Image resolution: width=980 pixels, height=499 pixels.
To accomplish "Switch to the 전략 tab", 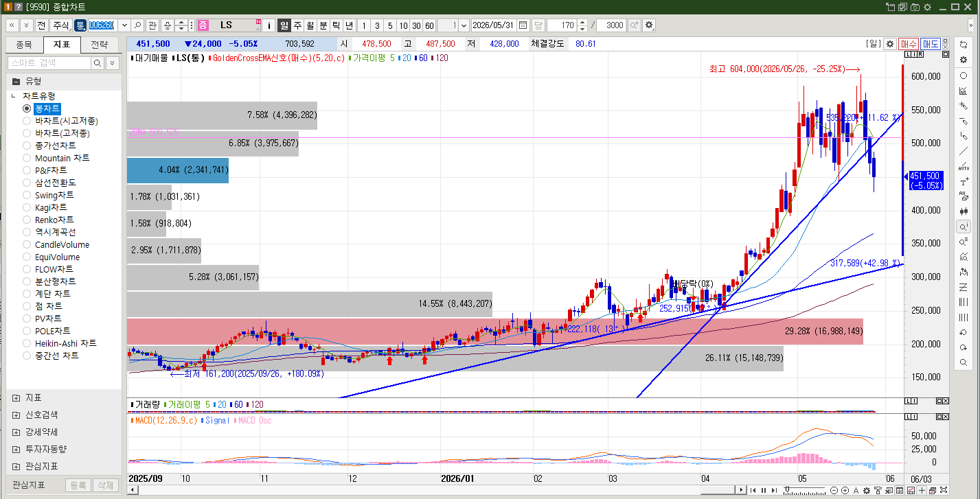I will (100, 45).
